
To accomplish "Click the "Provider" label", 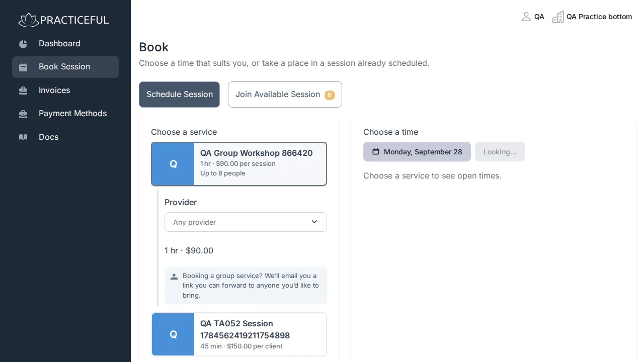I will point(181,202).
